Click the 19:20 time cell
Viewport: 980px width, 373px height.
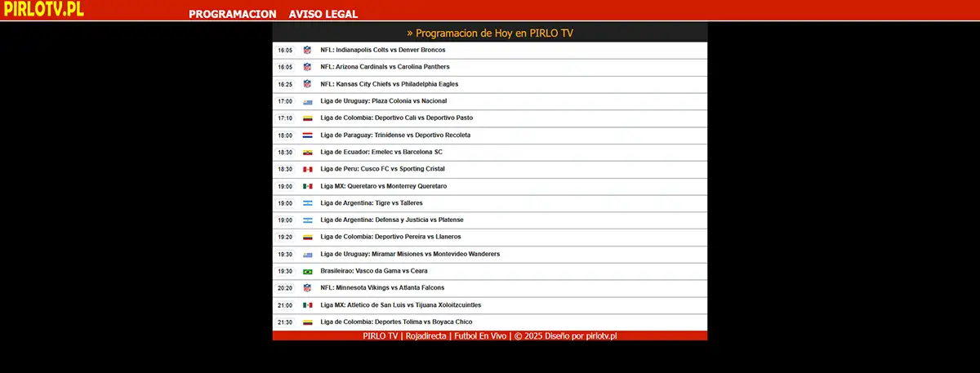pyautogui.click(x=285, y=237)
